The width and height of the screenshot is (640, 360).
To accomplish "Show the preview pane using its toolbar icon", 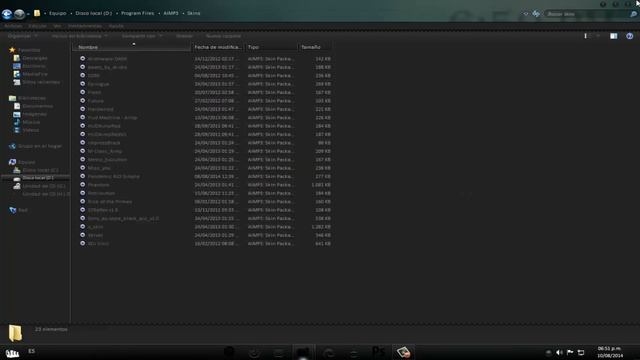I will tap(613, 36).
